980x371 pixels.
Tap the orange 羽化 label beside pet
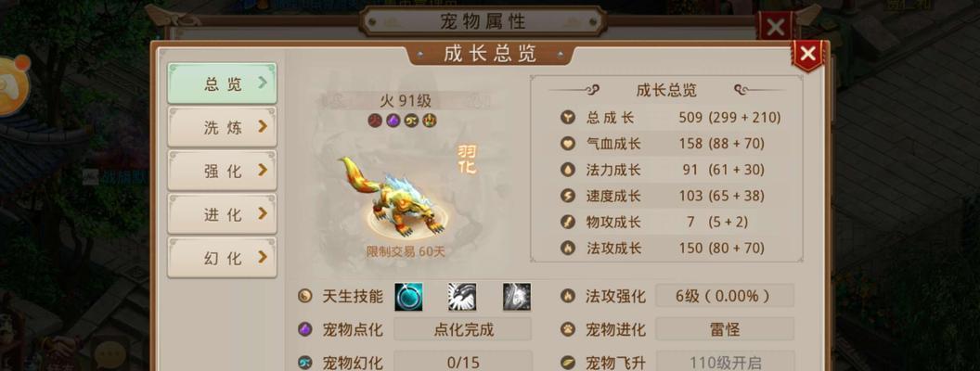[467, 160]
